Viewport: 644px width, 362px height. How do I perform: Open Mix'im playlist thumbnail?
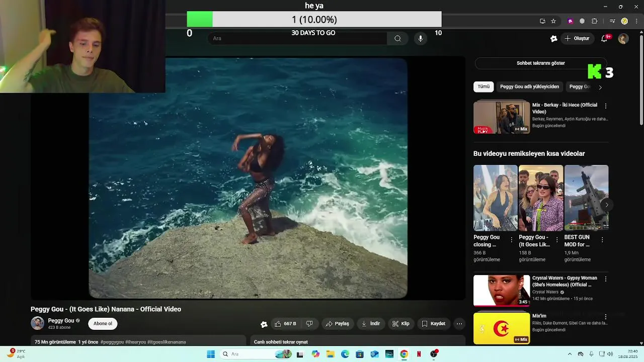coord(502,328)
